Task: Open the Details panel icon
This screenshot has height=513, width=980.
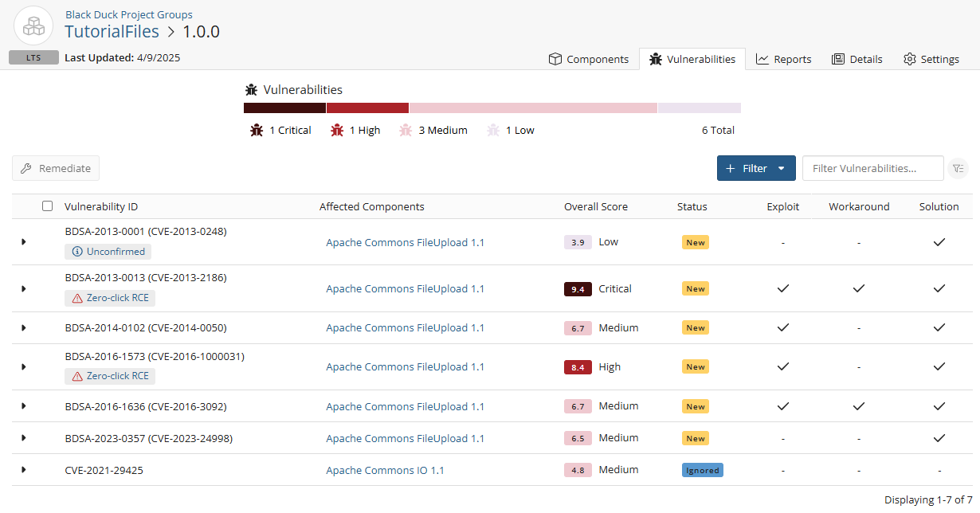Action: point(839,58)
